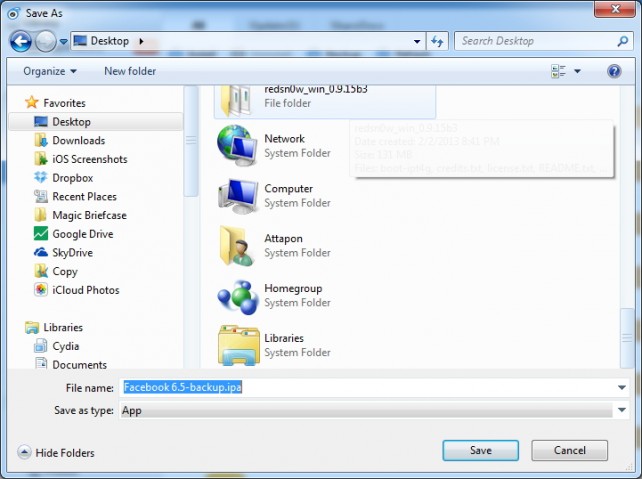
Task: Change your view icon button
Action: 558,71
